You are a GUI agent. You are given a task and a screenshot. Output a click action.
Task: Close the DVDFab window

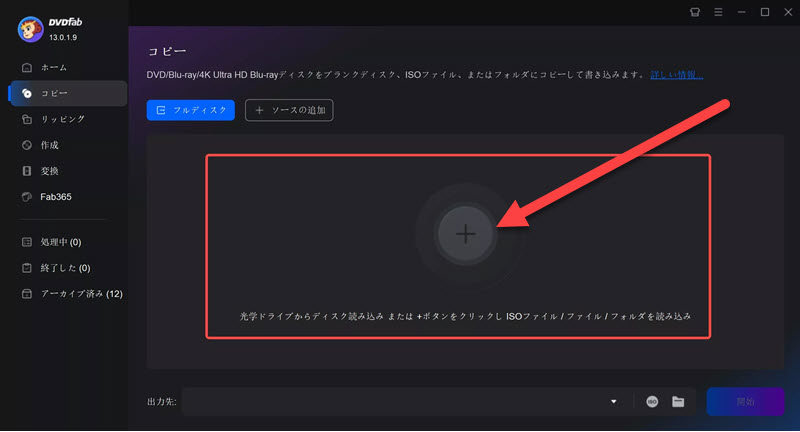(788, 12)
